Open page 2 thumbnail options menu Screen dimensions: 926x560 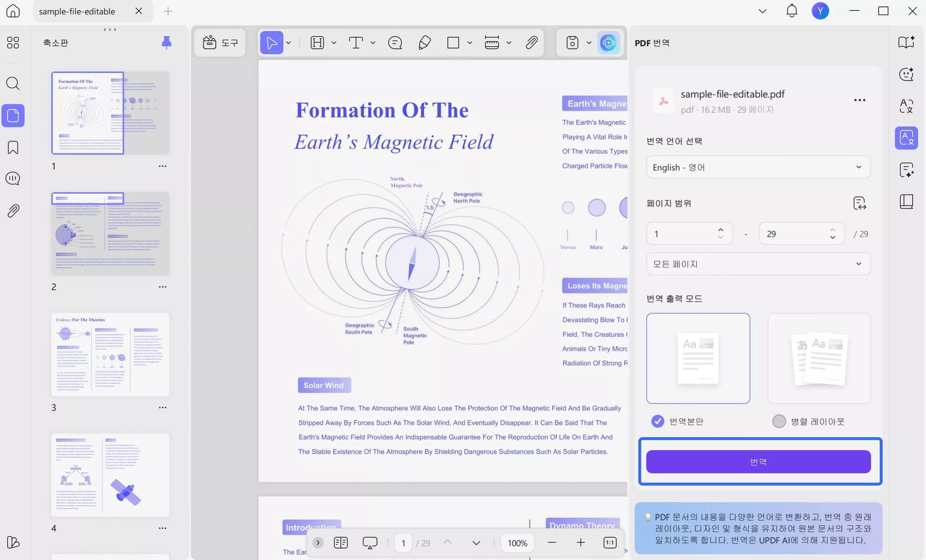point(162,287)
